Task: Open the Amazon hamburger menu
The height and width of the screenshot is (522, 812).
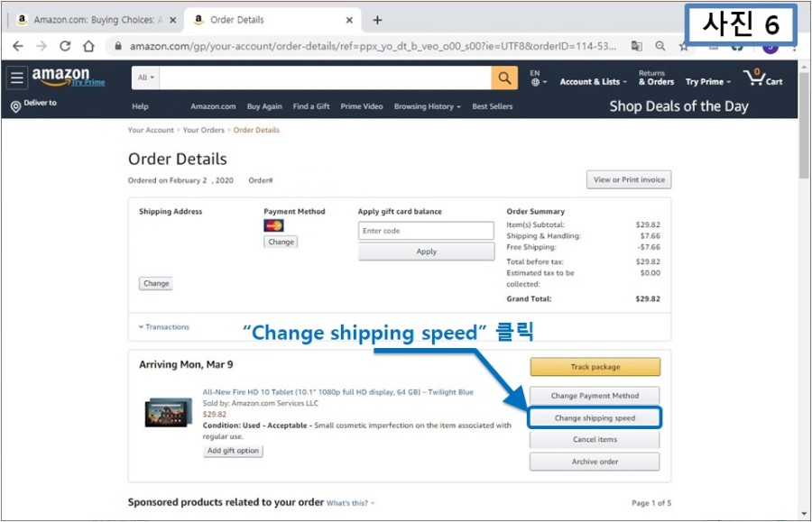Action: [16, 78]
